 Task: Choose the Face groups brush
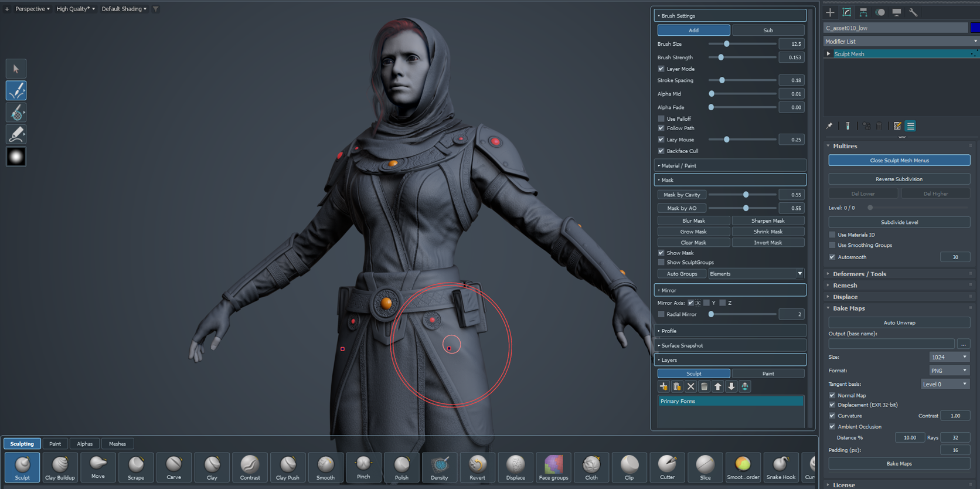pyautogui.click(x=553, y=467)
